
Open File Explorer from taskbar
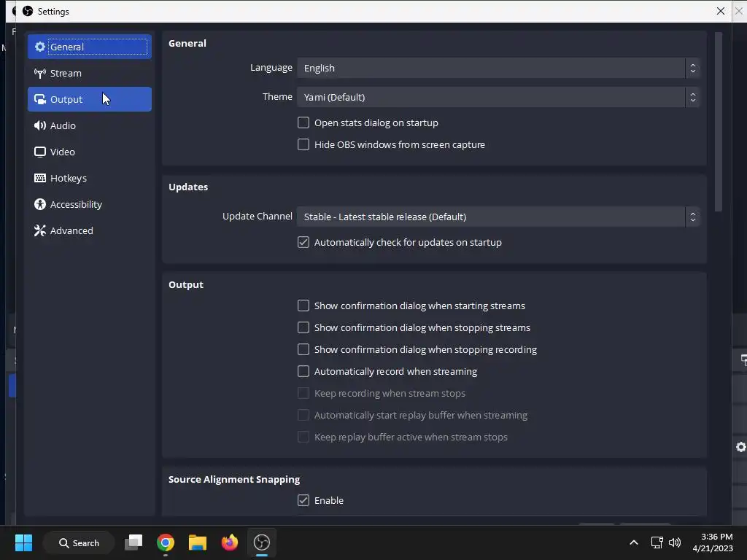tap(197, 542)
